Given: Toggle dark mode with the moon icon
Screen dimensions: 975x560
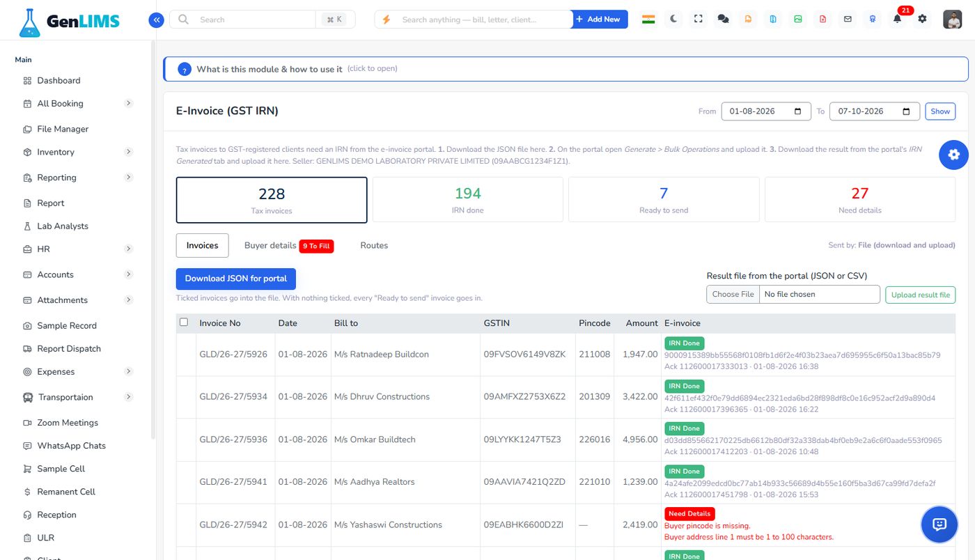Looking at the screenshot, I should tap(673, 20).
